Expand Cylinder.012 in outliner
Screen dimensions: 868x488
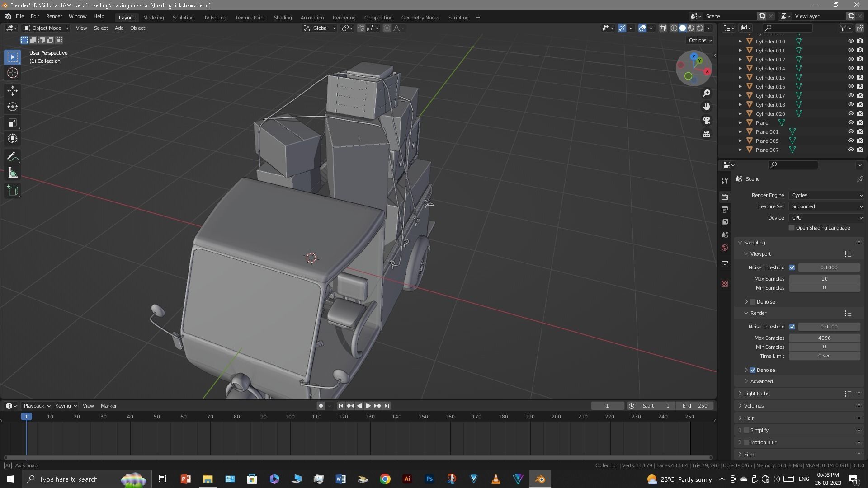[x=740, y=59]
